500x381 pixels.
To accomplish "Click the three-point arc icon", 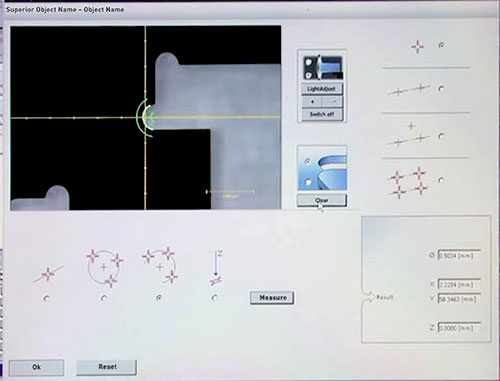I will (160, 266).
